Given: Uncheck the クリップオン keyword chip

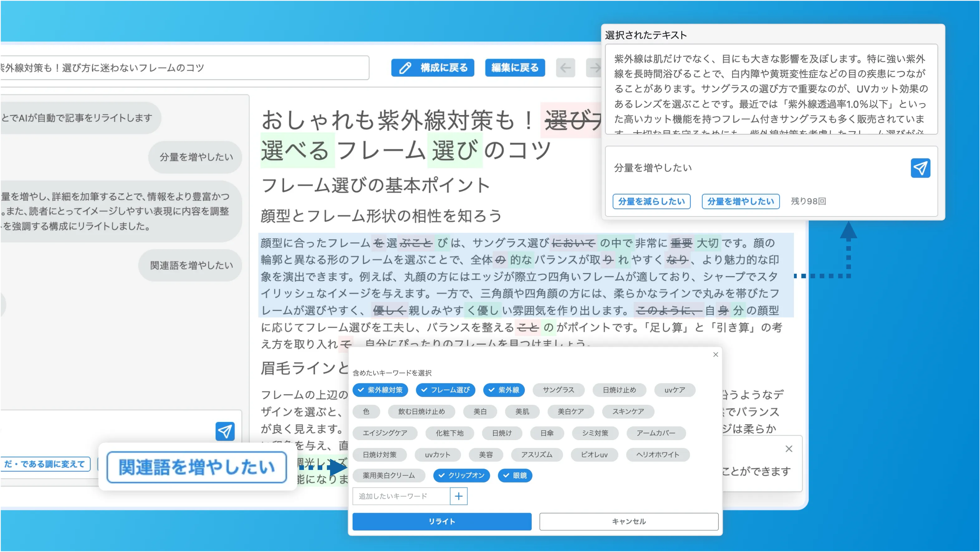Looking at the screenshot, I should pos(461,475).
